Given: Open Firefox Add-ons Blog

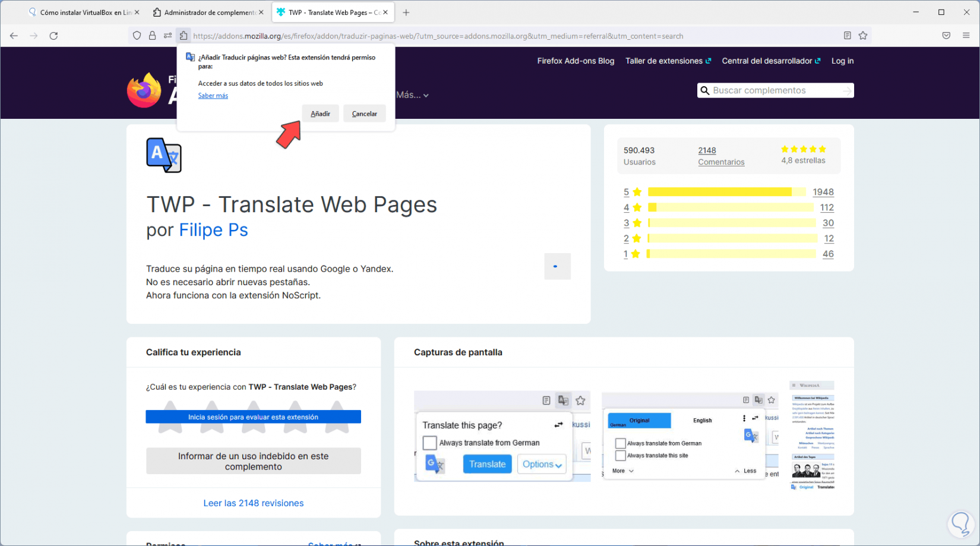Looking at the screenshot, I should [x=576, y=61].
